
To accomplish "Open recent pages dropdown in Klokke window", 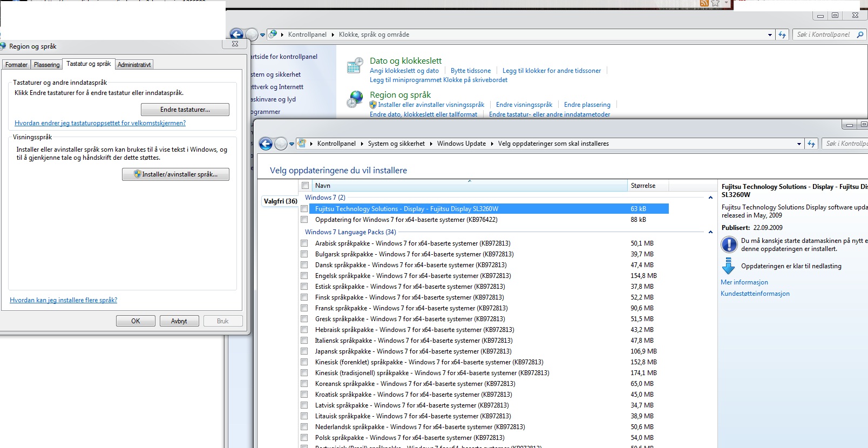I will point(262,35).
